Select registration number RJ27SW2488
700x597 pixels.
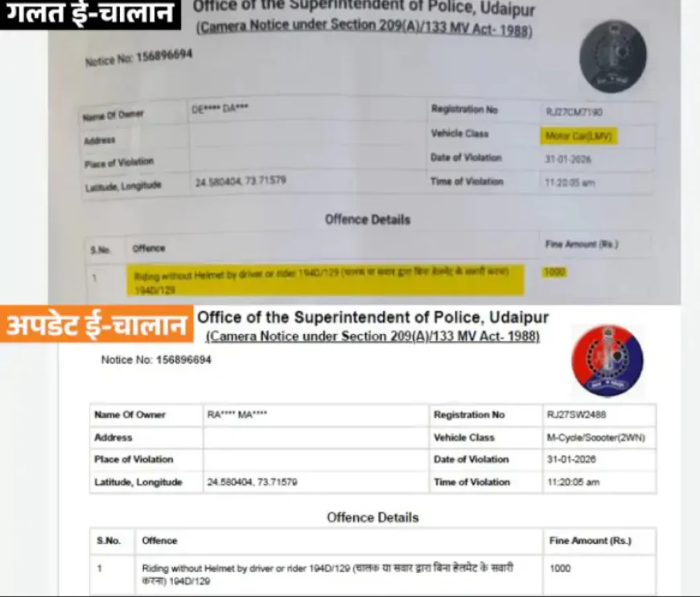[x=576, y=414]
